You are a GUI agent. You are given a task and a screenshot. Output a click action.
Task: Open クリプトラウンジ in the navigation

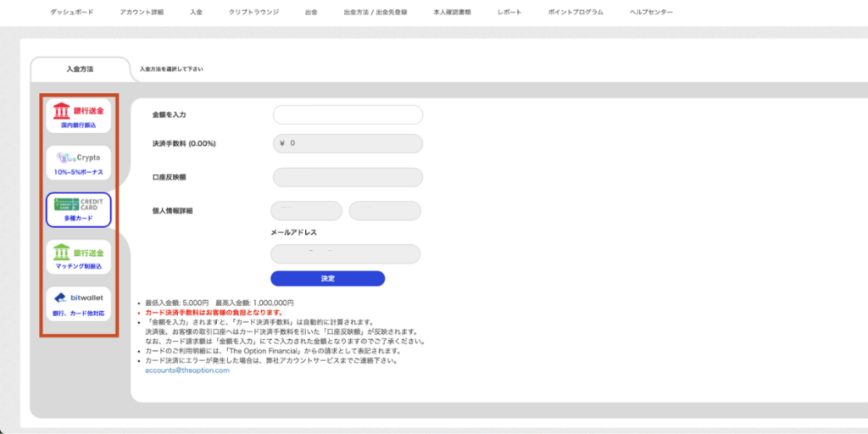click(x=253, y=12)
